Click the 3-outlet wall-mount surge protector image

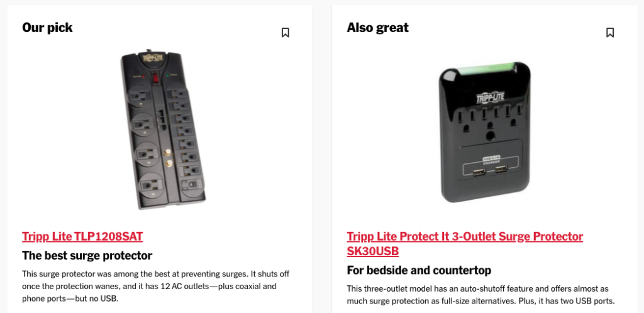(485, 132)
